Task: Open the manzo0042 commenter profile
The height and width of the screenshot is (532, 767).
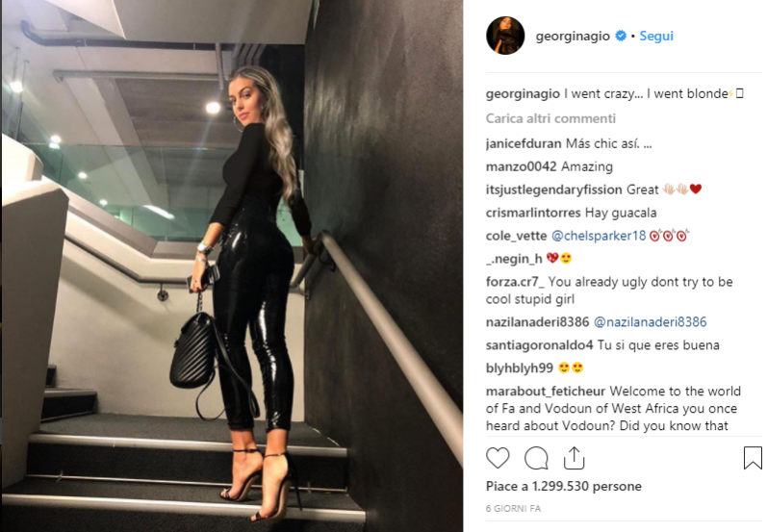Action: point(521,166)
